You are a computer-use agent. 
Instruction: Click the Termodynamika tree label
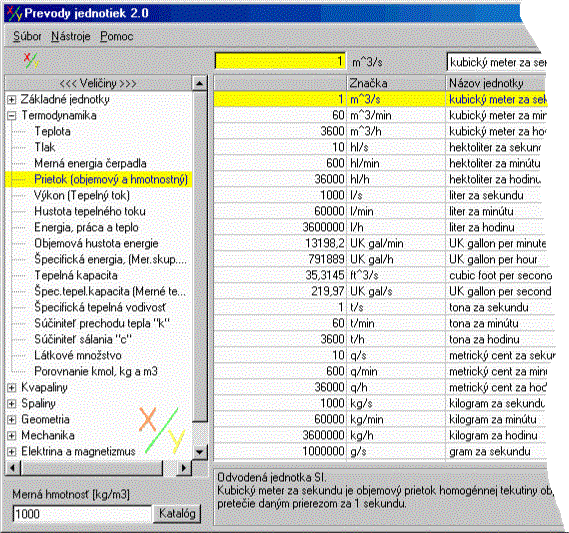(59, 115)
